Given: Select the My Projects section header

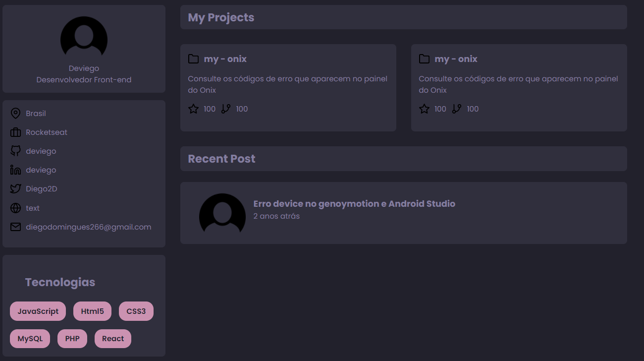Looking at the screenshot, I should pos(220,17).
